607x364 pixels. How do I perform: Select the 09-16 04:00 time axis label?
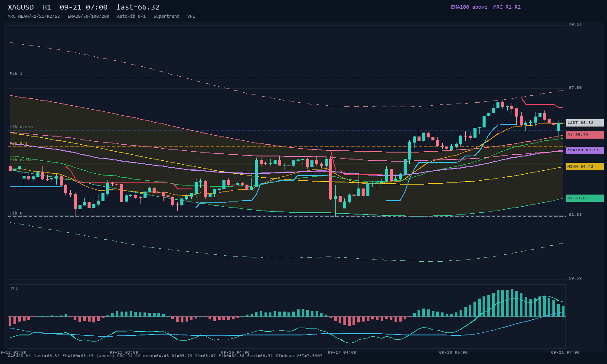pyautogui.click(x=235, y=352)
